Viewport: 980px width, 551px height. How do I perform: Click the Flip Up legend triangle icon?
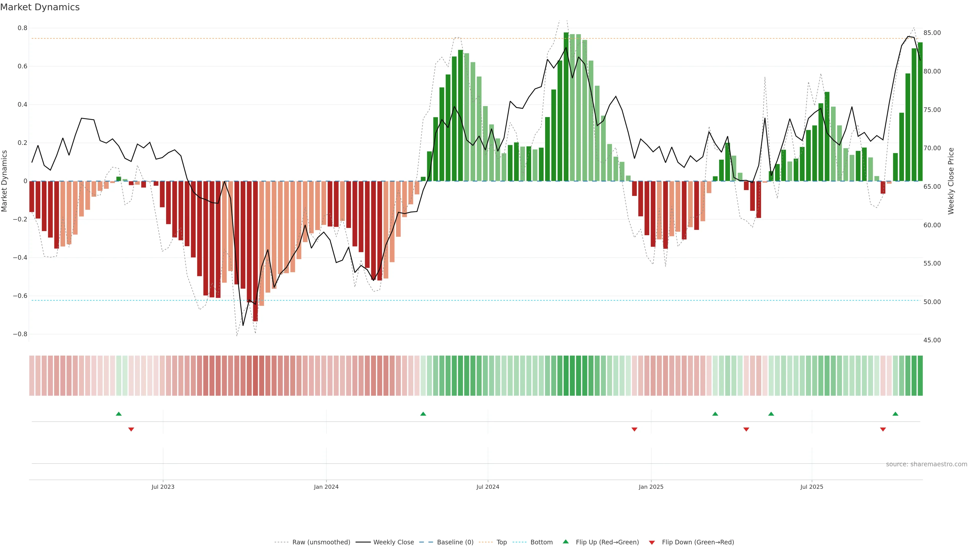pyautogui.click(x=566, y=542)
